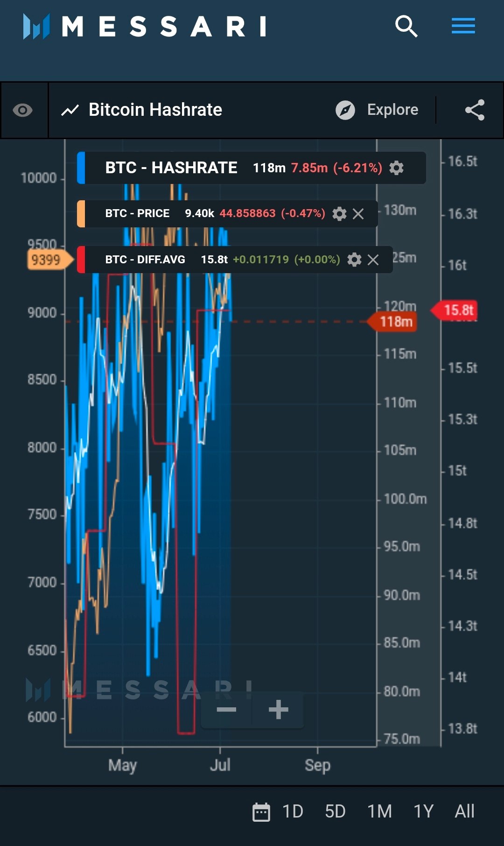Click the red BTC - DIFF.AVG color swatch
This screenshot has height=846, width=504.
(81, 260)
